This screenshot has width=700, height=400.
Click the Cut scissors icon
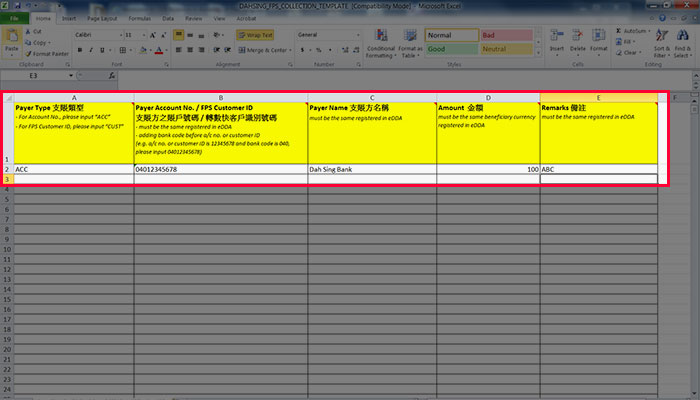point(35,31)
